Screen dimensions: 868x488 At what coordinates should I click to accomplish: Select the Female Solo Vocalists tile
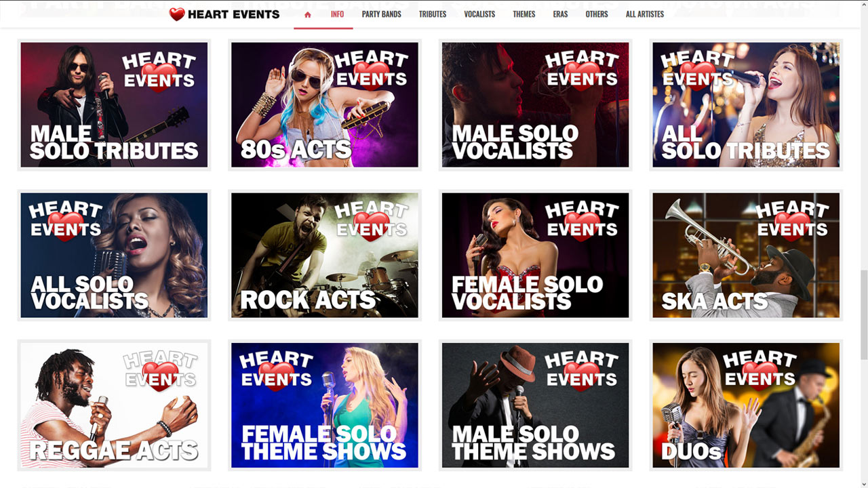[536, 256]
